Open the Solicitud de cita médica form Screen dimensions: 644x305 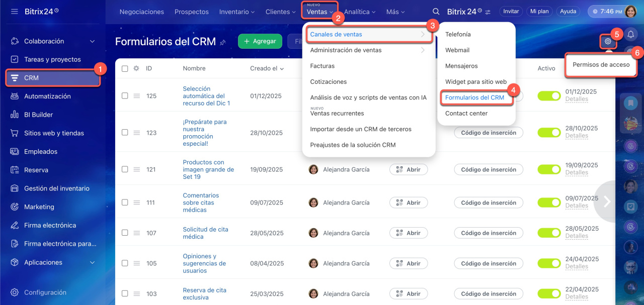coord(205,233)
